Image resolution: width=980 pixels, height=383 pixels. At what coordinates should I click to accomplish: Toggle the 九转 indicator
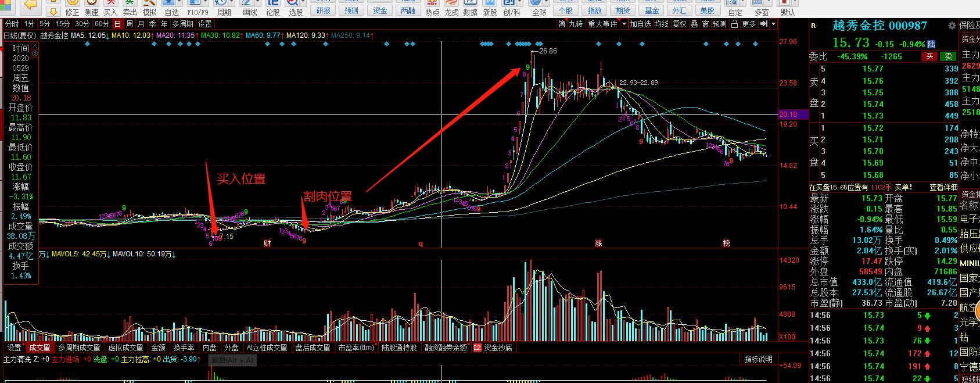pyautogui.click(x=576, y=24)
